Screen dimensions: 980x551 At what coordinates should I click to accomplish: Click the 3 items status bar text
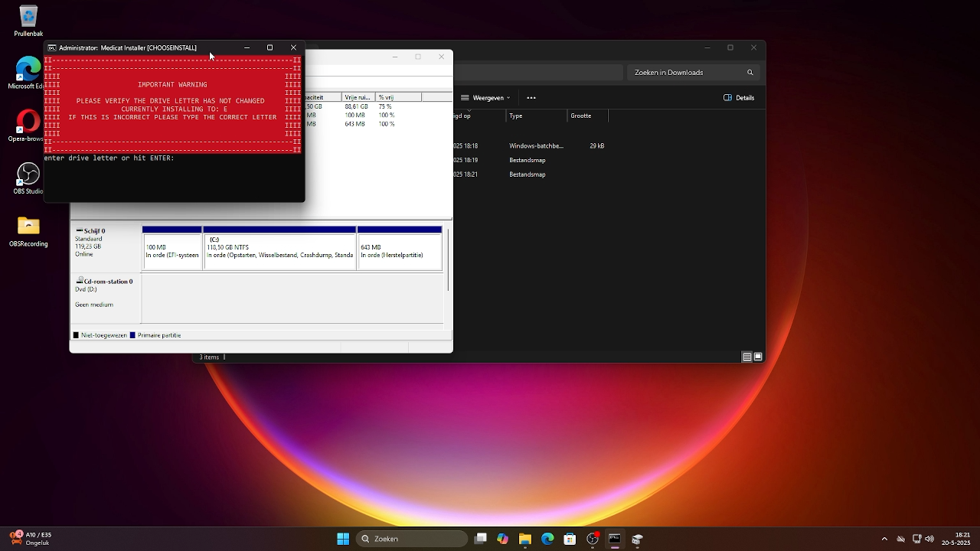(209, 357)
